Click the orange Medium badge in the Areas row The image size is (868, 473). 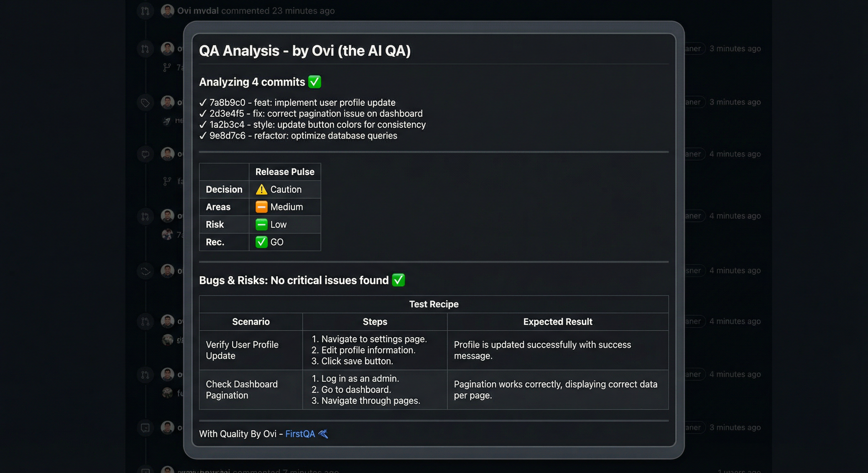tap(261, 207)
